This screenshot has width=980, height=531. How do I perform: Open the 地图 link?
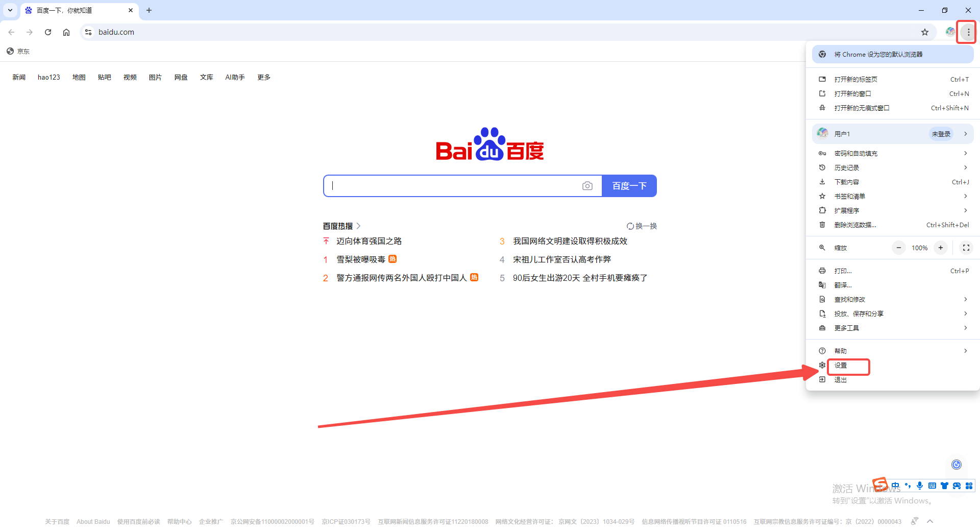(x=79, y=77)
